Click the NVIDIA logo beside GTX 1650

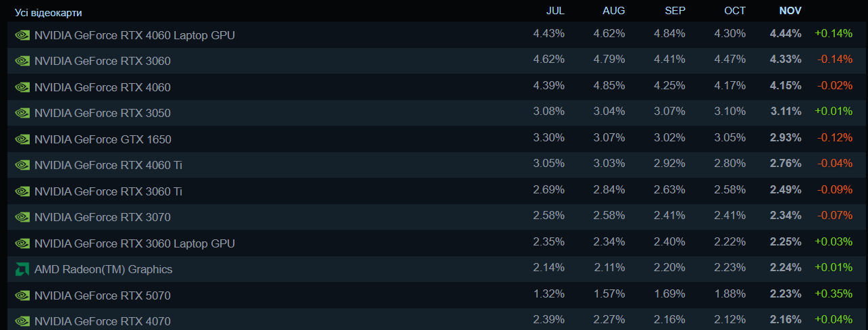pyautogui.click(x=22, y=139)
